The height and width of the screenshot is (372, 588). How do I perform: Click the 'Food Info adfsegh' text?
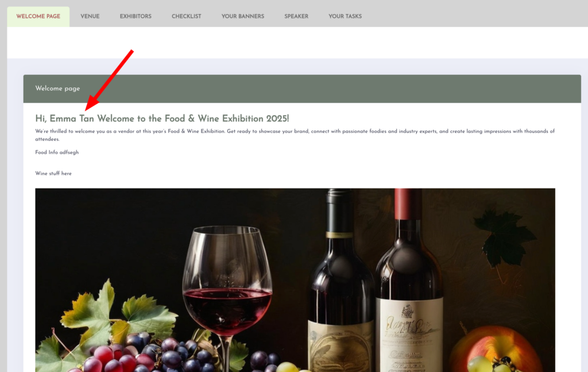point(57,152)
